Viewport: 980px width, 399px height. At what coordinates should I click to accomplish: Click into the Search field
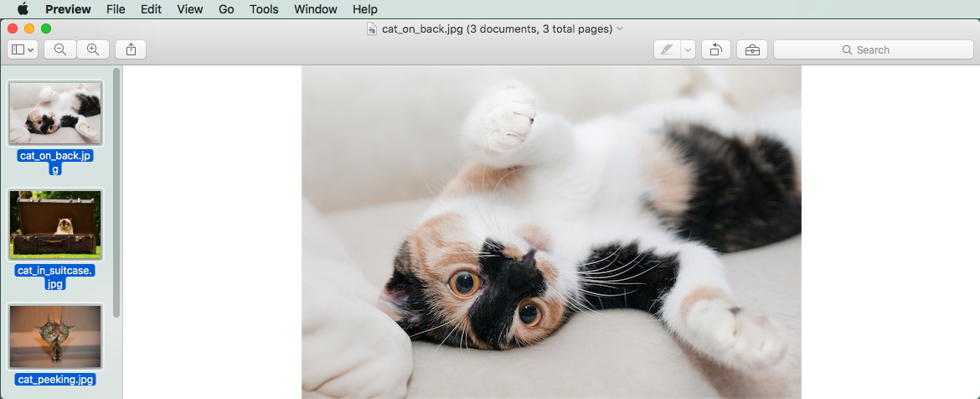click(873, 49)
